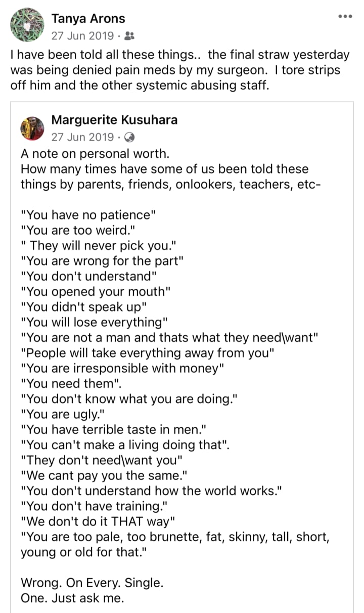Open Tanya Arons' profile via her name
Screen dimensions: 364x613
pos(88,19)
